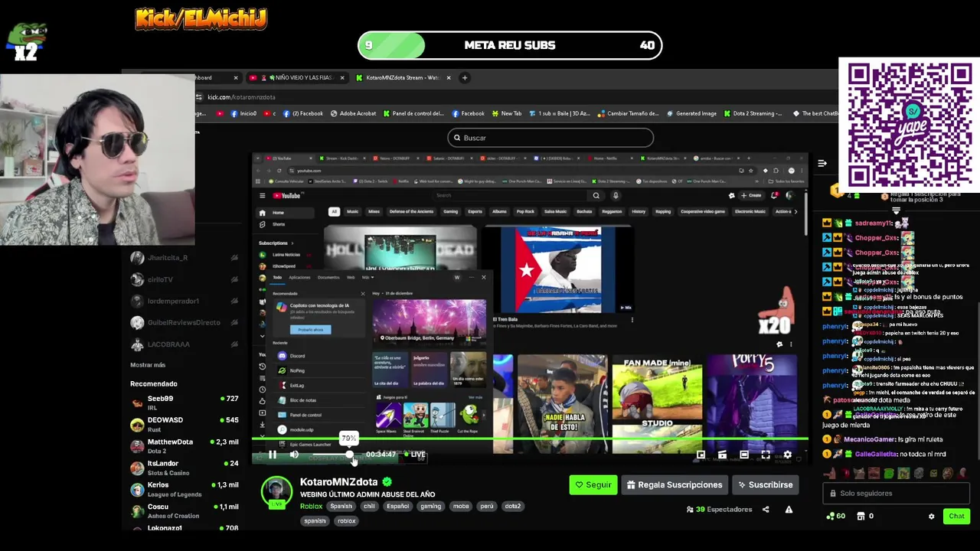
Task: Open Discord in the embedded Windows search panel
Action: click(297, 356)
